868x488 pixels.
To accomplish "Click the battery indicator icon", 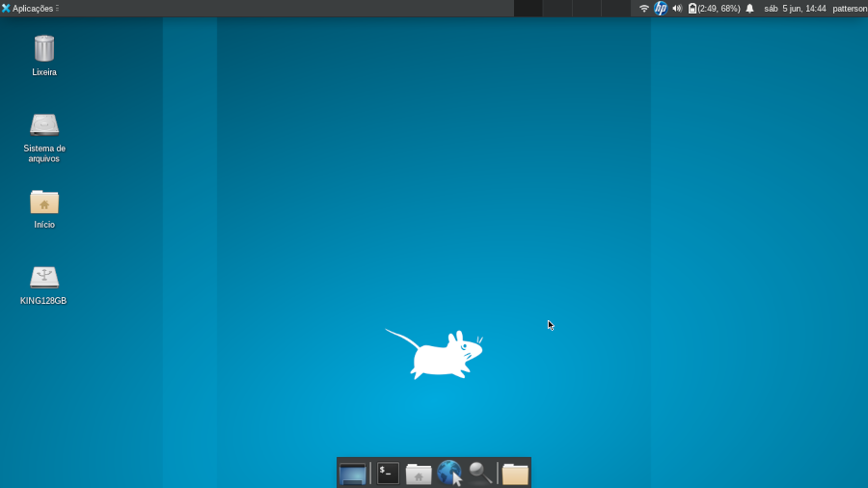I will [x=692, y=9].
